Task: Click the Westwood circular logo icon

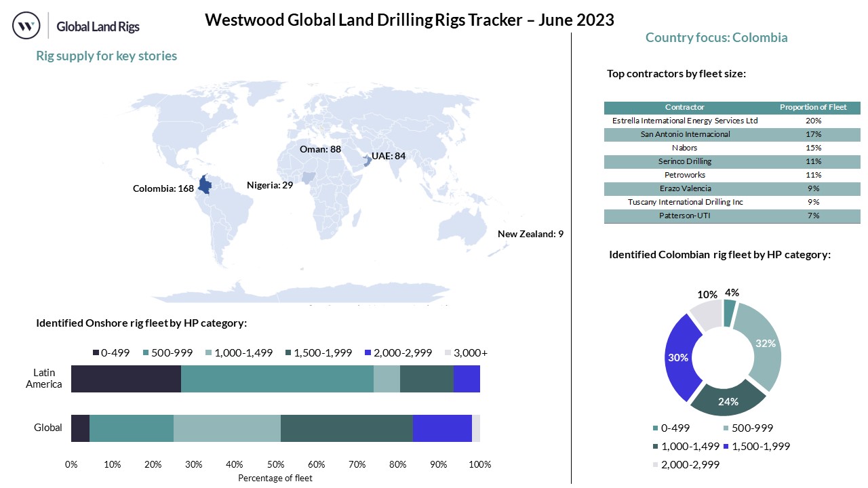Action: tap(26, 26)
